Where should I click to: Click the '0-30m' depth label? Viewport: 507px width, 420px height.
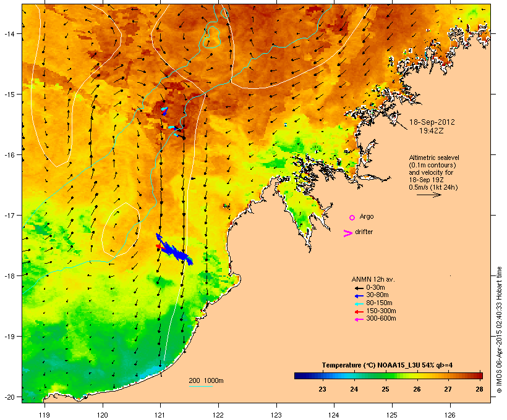click(375, 288)
